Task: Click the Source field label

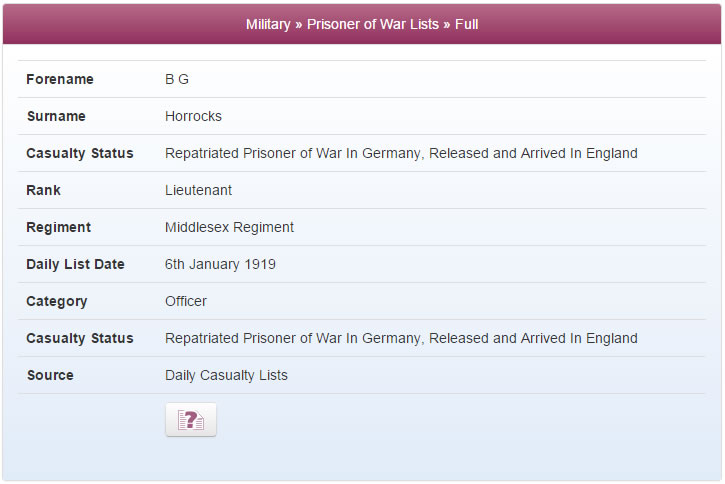Action: (x=50, y=375)
